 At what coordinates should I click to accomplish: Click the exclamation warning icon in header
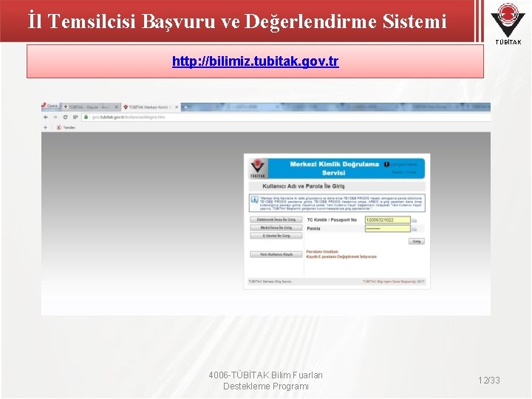tap(386, 165)
